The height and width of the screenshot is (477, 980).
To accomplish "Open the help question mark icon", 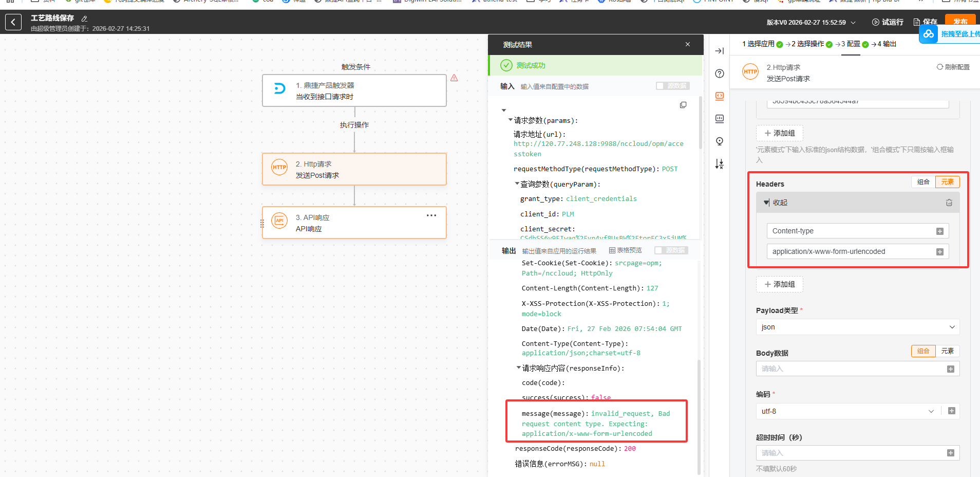I will (719, 74).
